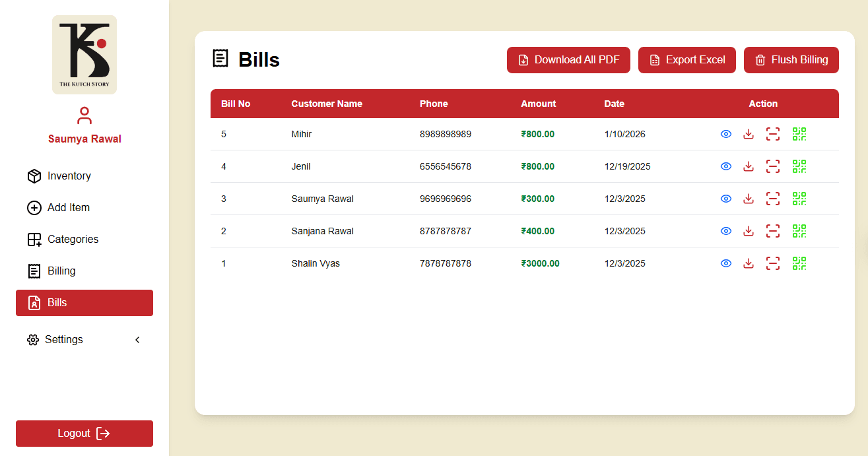The height and width of the screenshot is (456, 868).
Task: Click the Bills page title
Action: point(259,59)
